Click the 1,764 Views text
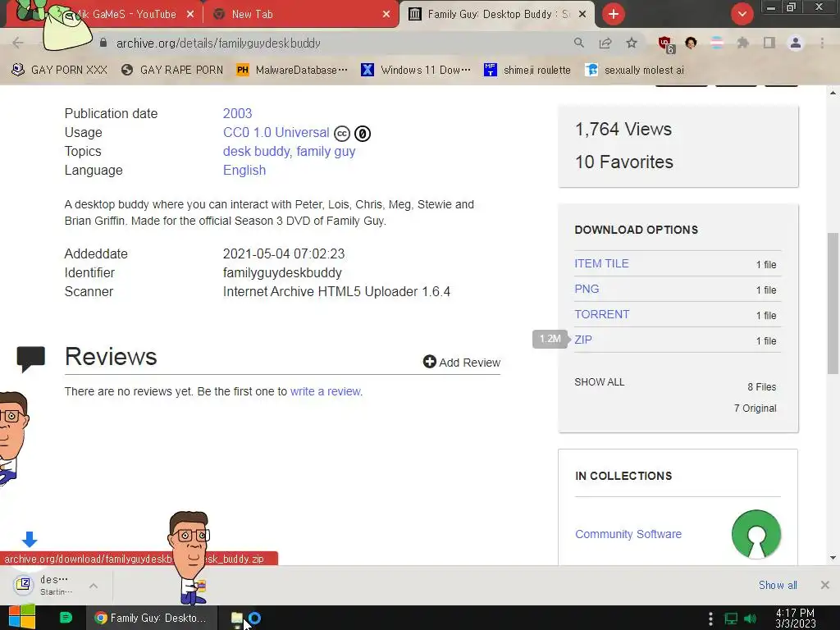The image size is (840, 630). (x=623, y=129)
